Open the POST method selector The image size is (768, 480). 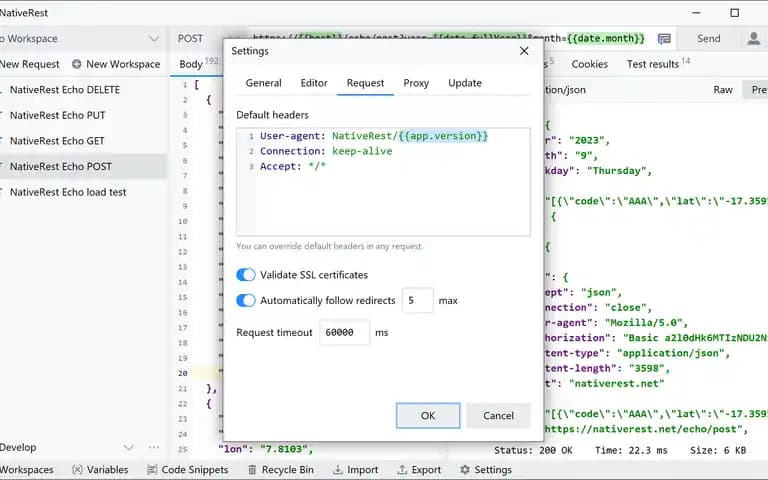[x=191, y=38]
